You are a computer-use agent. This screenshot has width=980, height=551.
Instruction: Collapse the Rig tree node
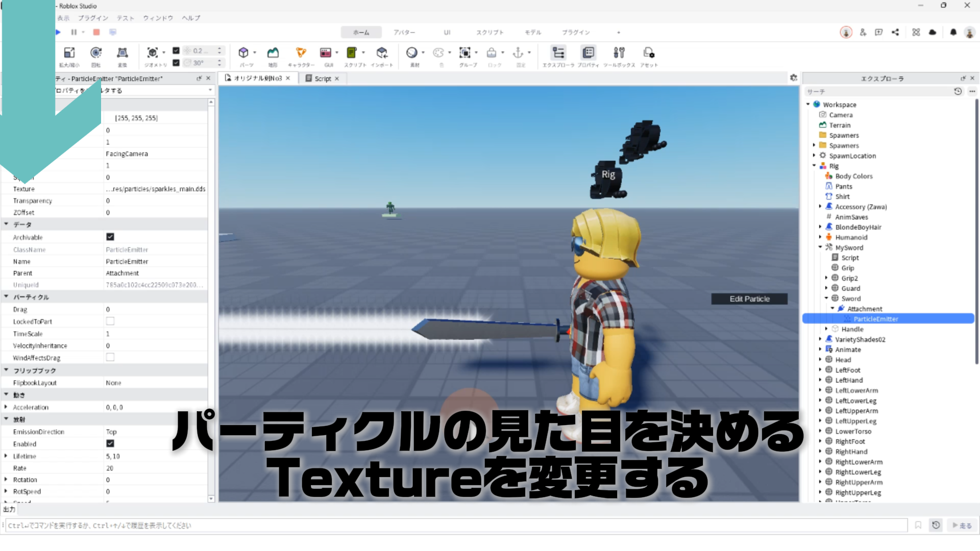(x=814, y=166)
